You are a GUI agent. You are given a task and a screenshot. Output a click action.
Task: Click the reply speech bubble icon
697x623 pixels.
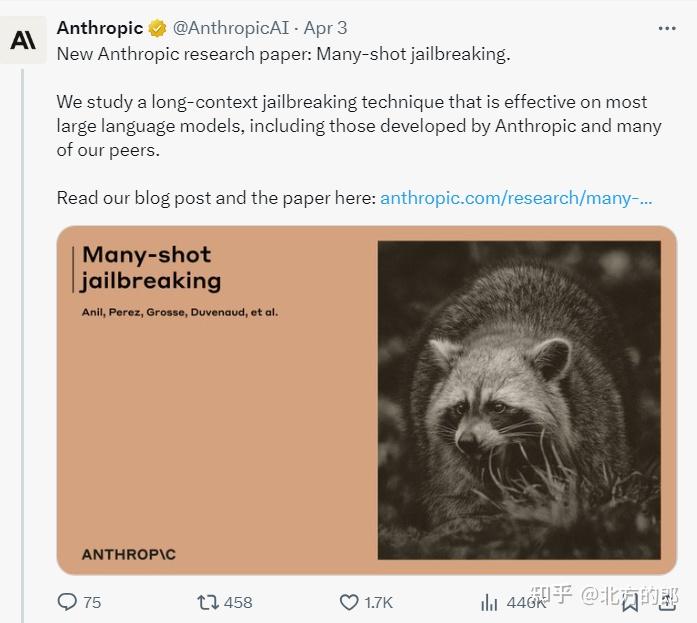[67, 602]
